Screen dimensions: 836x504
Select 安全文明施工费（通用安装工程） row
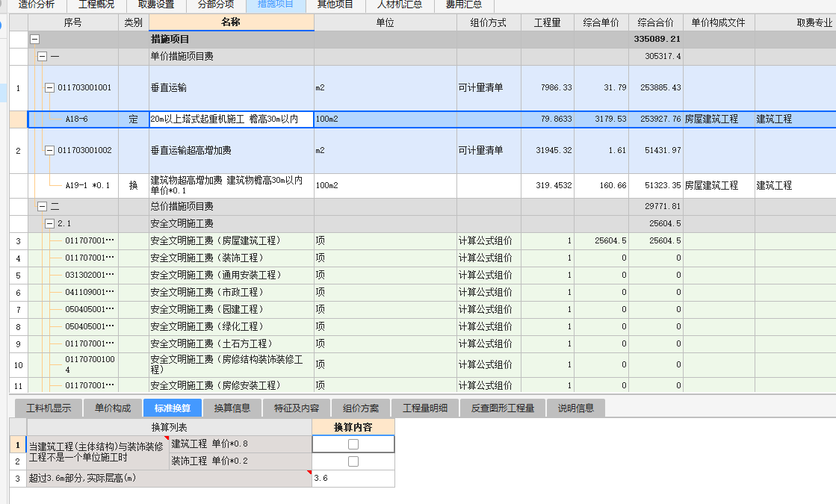[x=422, y=275]
